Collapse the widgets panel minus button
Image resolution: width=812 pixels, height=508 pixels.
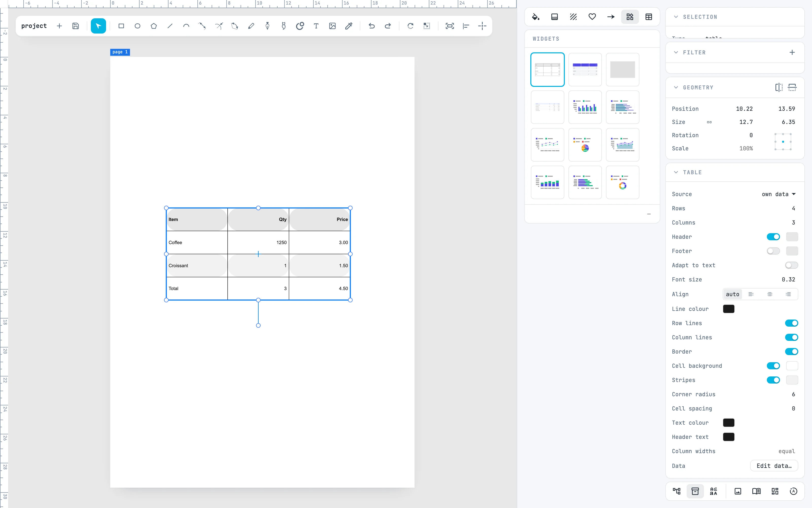point(649,214)
